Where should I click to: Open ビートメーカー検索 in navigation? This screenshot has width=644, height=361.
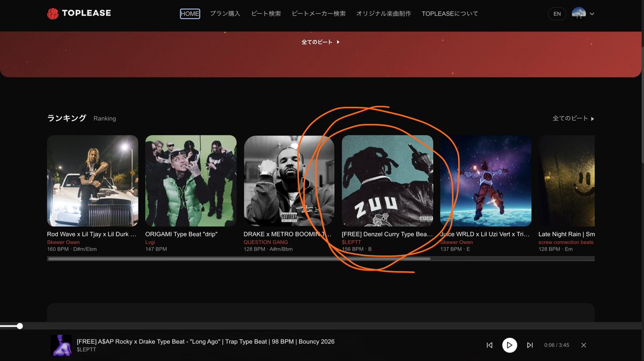click(319, 13)
